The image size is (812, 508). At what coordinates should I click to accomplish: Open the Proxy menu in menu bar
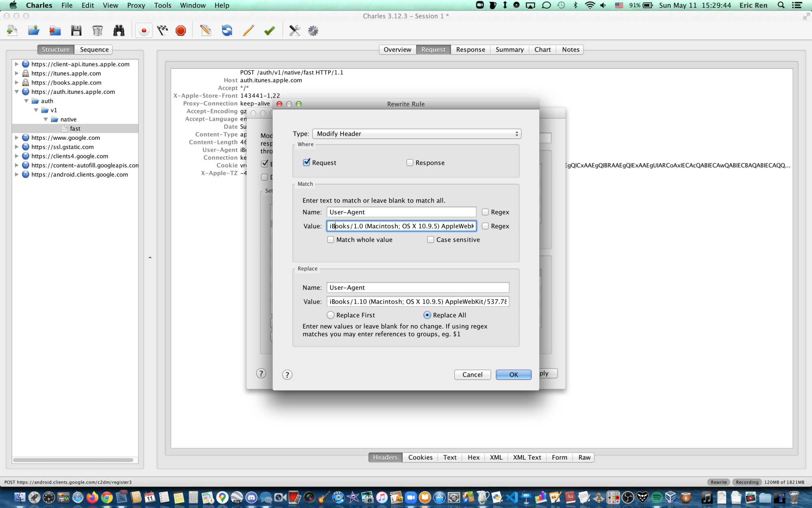136,5
